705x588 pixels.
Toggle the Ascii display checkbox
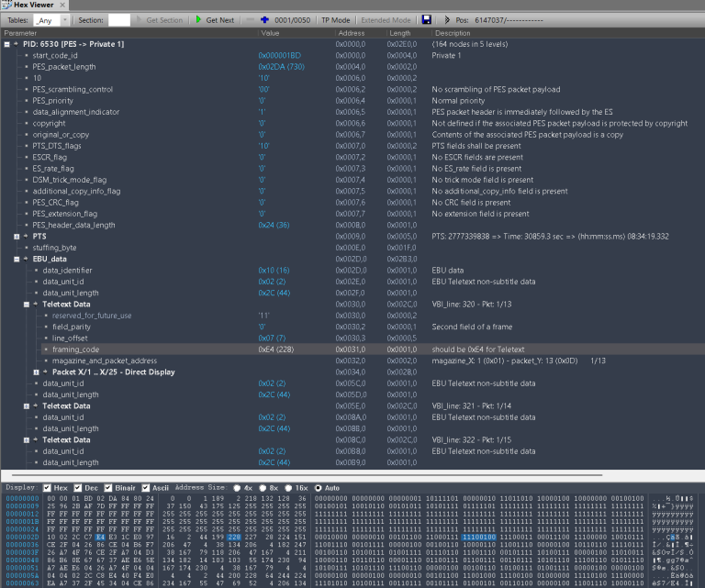click(x=145, y=488)
